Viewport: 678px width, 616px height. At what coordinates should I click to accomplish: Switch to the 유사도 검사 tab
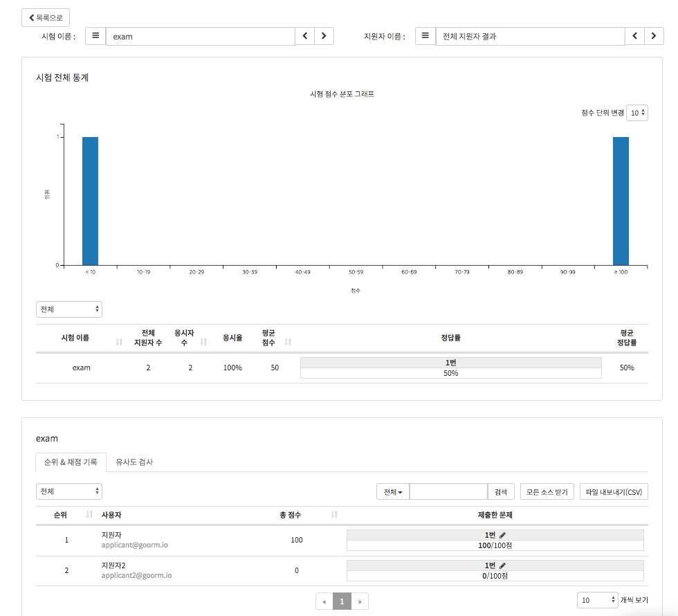[x=134, y=462]
